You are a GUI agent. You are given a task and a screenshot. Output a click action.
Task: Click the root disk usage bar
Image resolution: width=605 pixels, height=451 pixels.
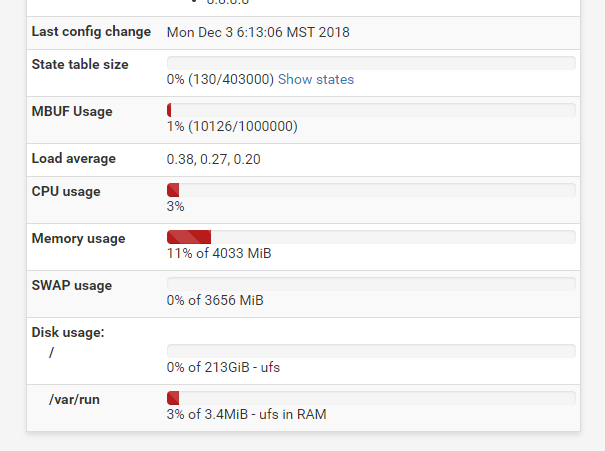pyautogui.click(x=371, y=351)
